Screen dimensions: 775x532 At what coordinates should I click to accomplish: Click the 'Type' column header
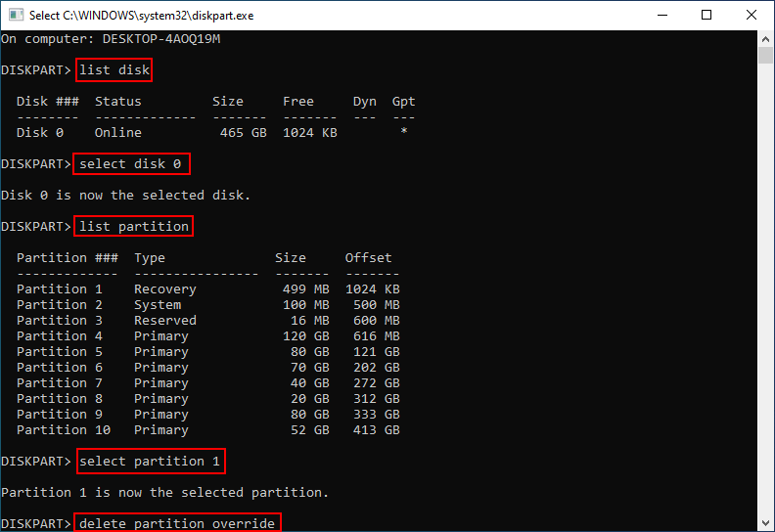[x=150, y=258]
